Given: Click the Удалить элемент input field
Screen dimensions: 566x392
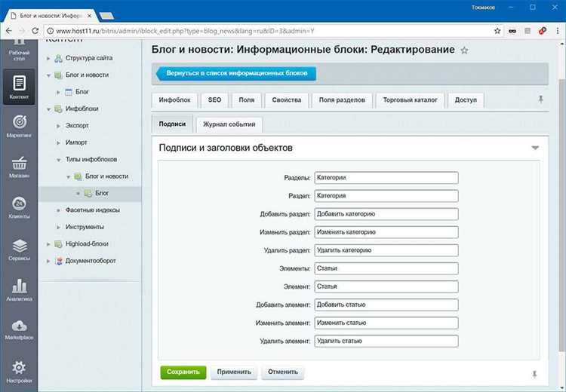Looking at the screenshot, I should point(386,341).
